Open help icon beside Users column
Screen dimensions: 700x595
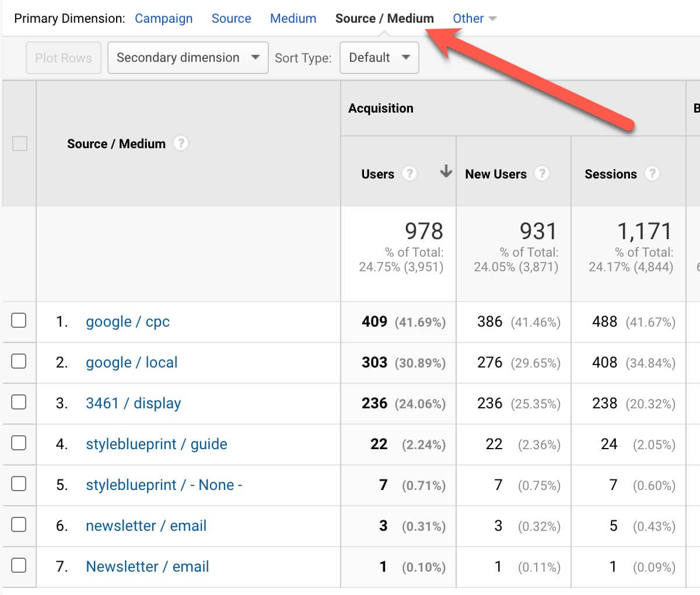[409, 173]
